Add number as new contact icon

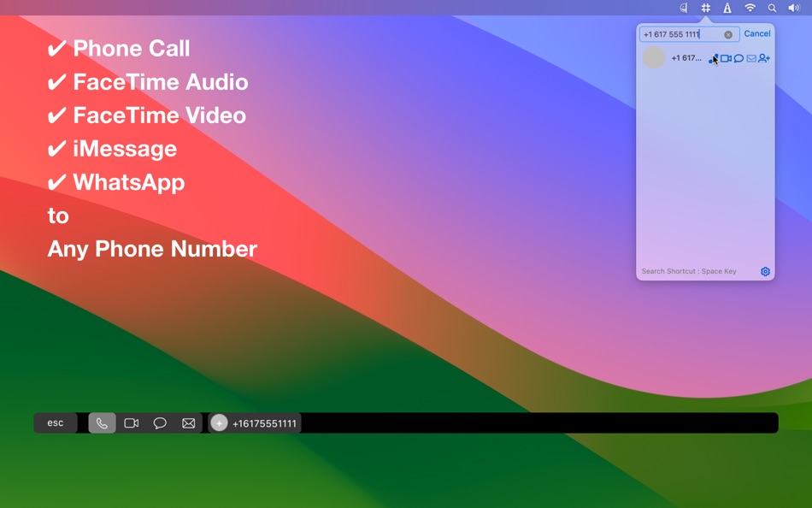click(764, 58)
